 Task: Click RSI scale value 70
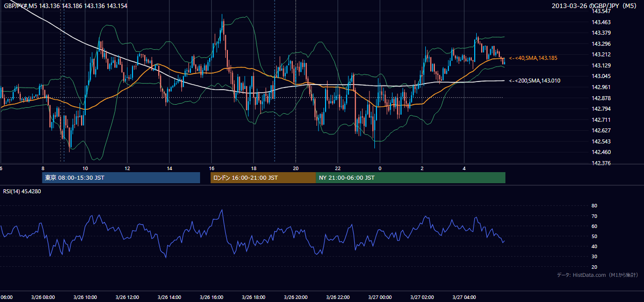click(x=594, y=216)
